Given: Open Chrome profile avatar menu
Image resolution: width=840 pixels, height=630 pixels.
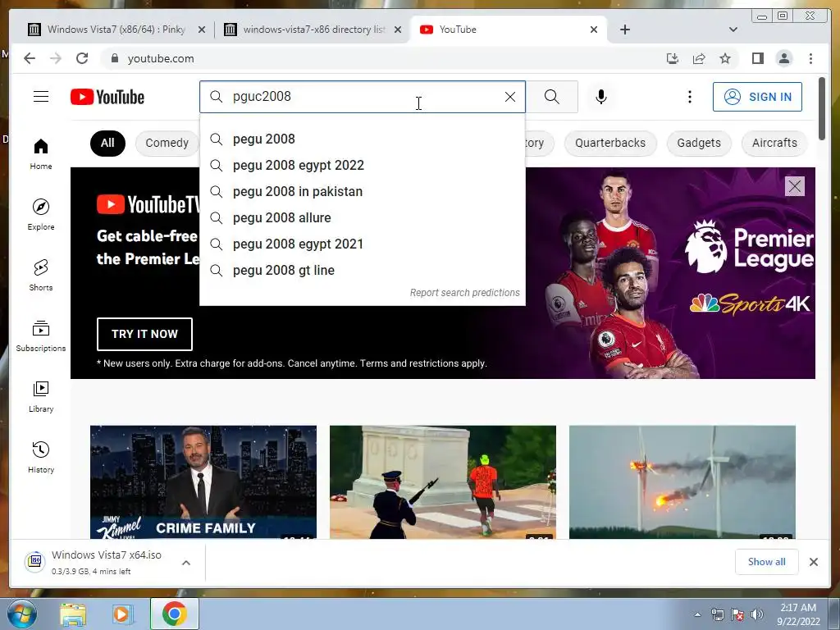Looking at the screenshot, I should (783, 58).
